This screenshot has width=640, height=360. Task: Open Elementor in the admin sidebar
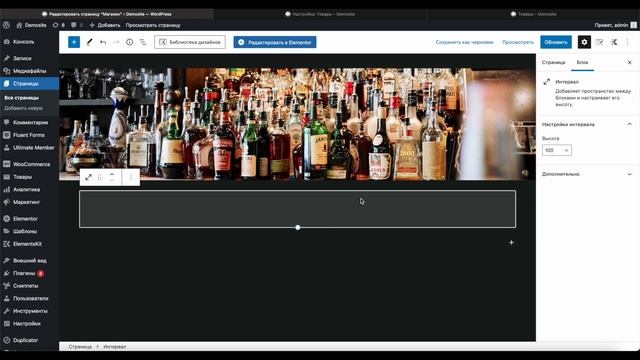tap(29, 219)
